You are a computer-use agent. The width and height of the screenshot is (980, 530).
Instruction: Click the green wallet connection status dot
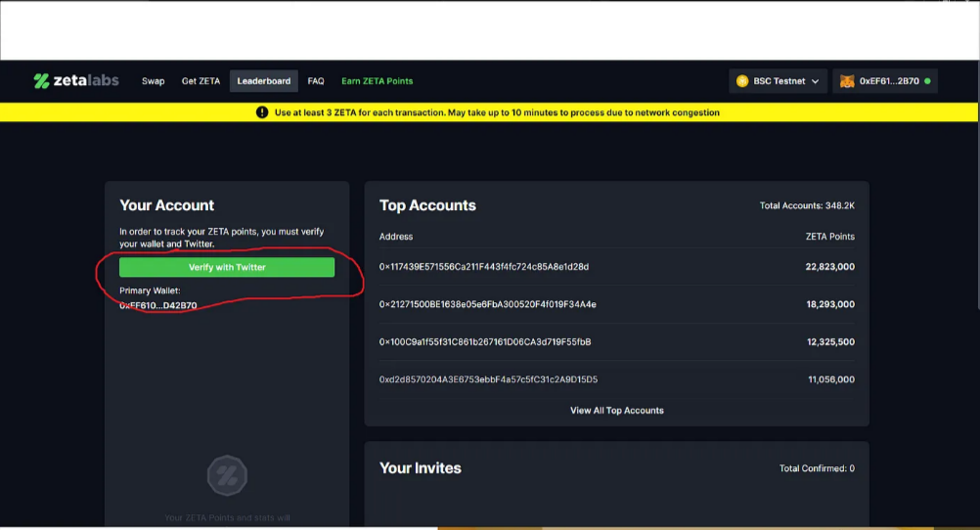[927, 81]
